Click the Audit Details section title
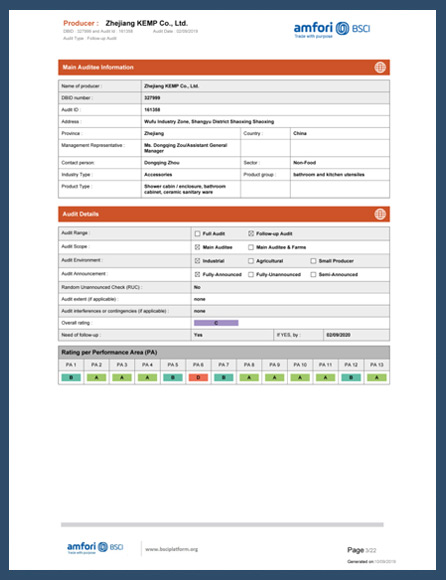This screenshot has width=446, height=580. (81, 214)
